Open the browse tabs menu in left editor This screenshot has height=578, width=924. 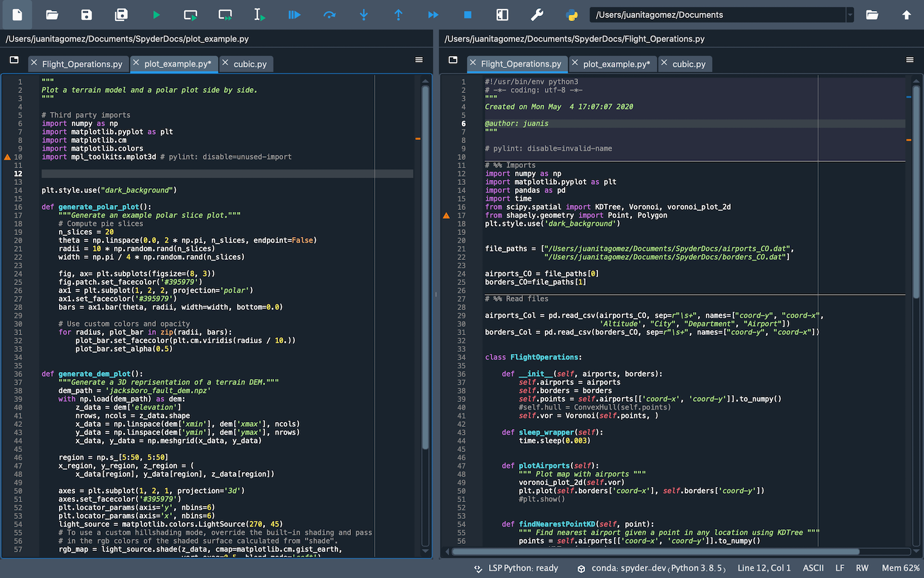[x=14, y=60]
